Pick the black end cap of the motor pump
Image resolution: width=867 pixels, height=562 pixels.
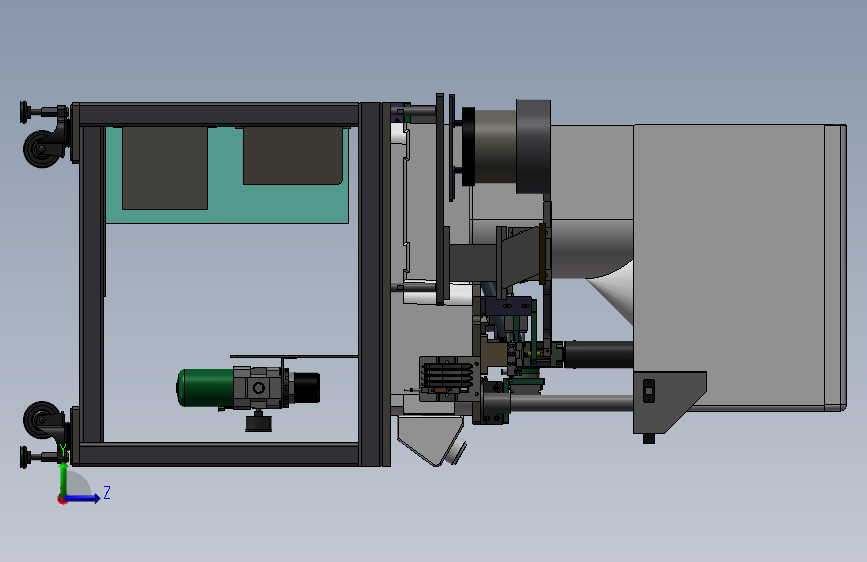pyautogui.click(x=306, y=388)
